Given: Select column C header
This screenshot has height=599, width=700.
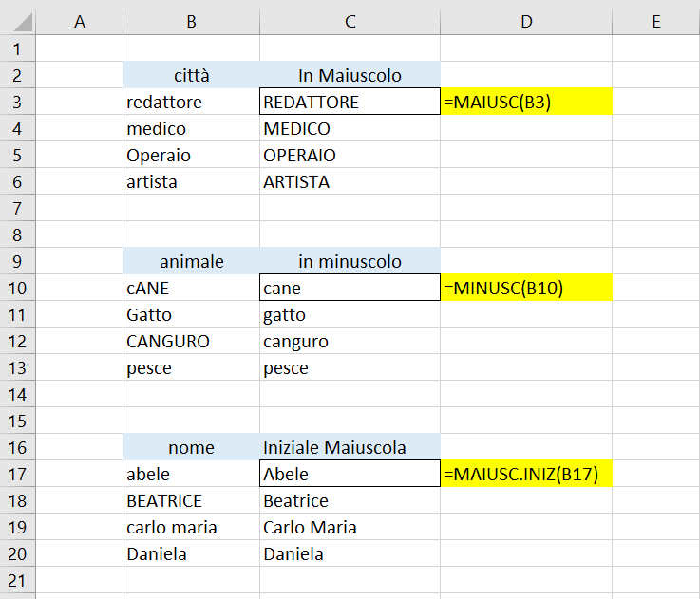Looking at the screenshot, I should (350, 22).
